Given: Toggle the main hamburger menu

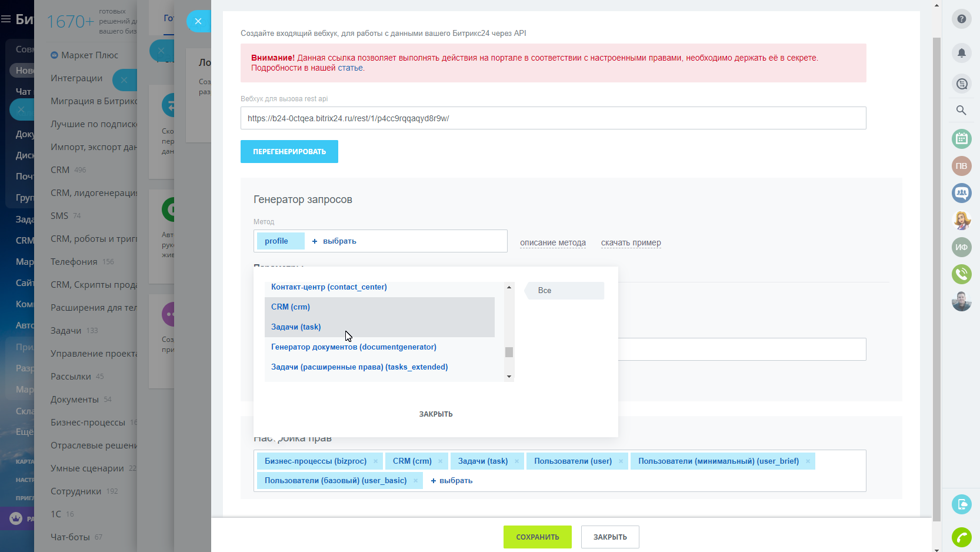Looking at the screenshot, I should 6,19.
